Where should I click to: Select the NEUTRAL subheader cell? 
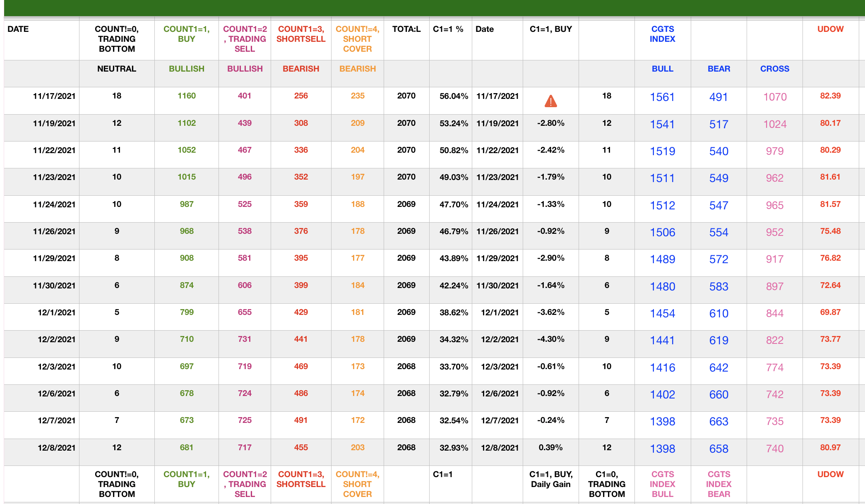coord(117,69)
